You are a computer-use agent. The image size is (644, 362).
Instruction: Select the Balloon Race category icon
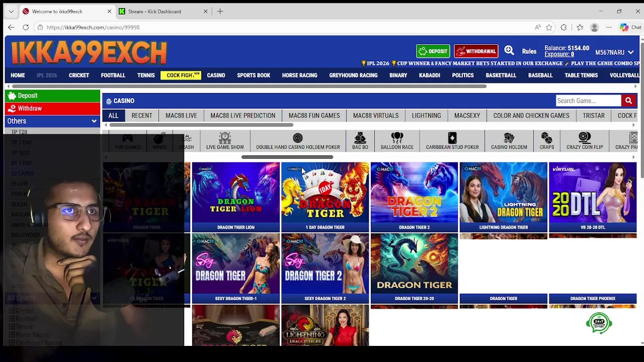point(397,141)
